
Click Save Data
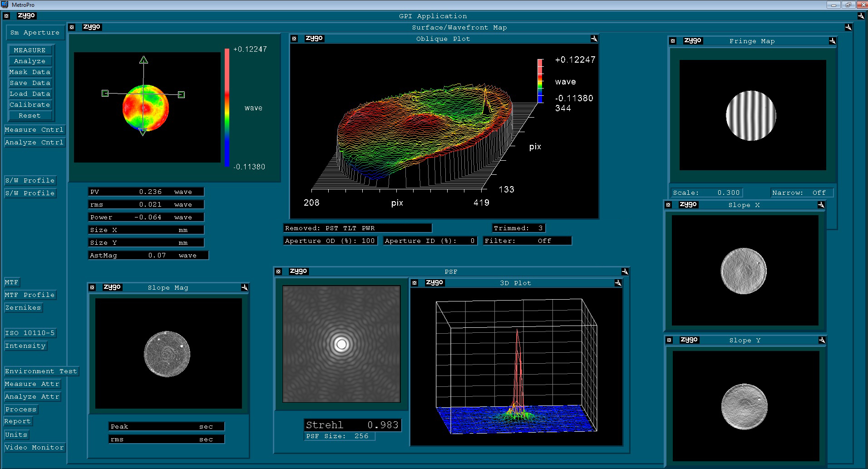tap(30, 83)
